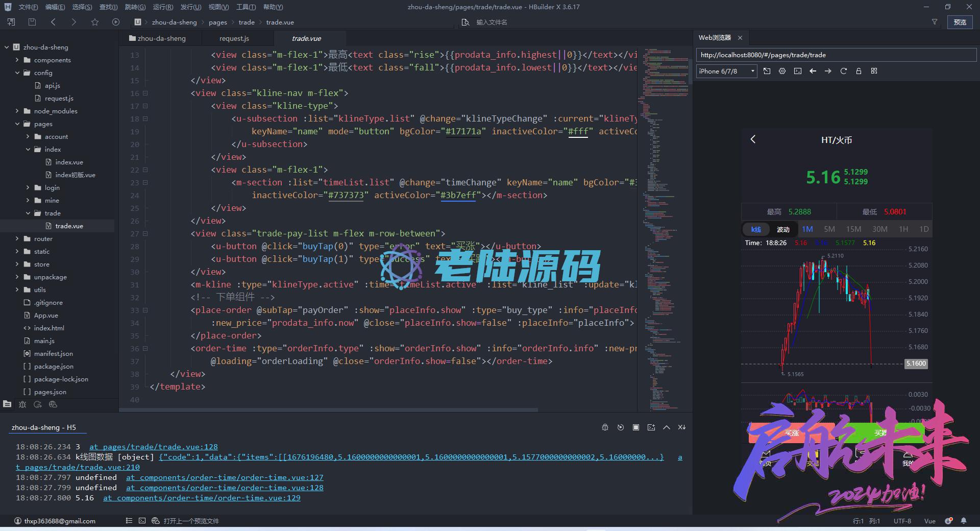Click browser panel back arrow
The height and width of the screenshot is (531, 980).
click(x=813, y=71)
